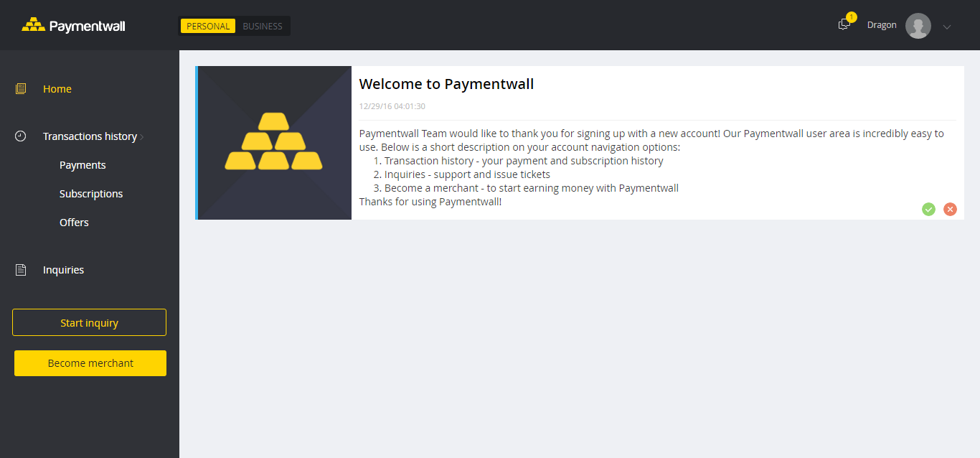Screen dimensions: 980x458
Task: Mark the welcome message with green checkmark
Action: coord(928,209)
